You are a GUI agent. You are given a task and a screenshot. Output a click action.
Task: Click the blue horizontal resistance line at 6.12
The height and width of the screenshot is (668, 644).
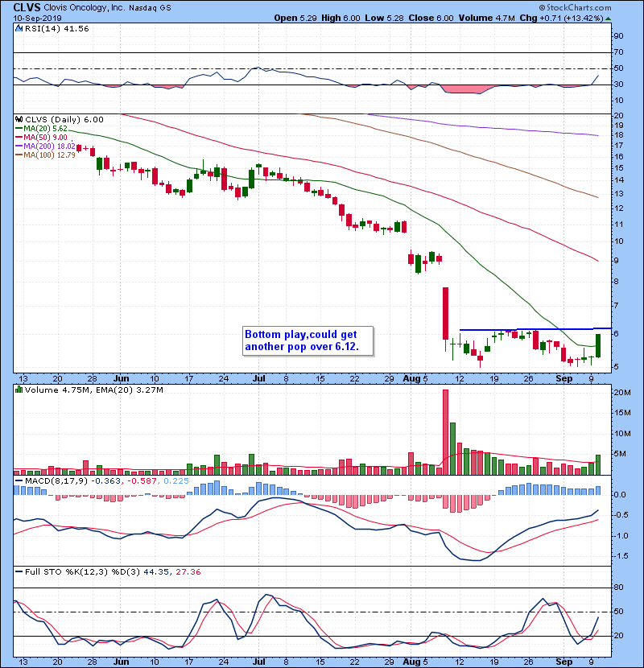click(535, 329)
